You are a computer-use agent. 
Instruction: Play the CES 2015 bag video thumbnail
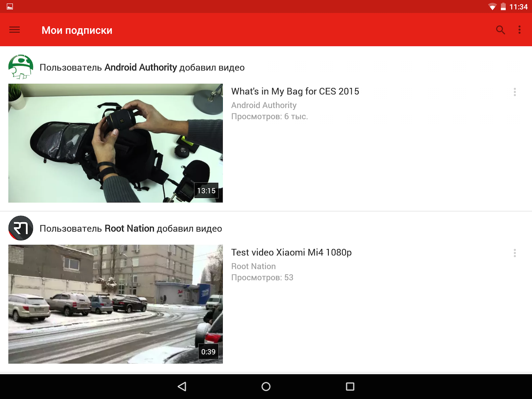[x=116, y=143]
